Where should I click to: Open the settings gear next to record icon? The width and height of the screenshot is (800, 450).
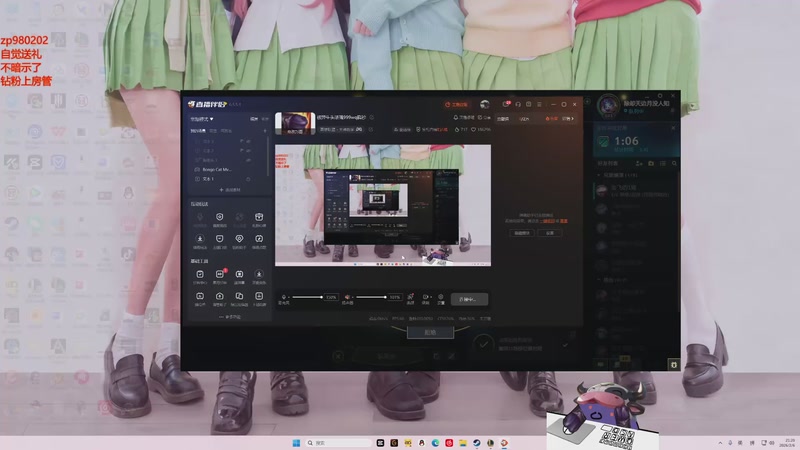coord(441,298)
